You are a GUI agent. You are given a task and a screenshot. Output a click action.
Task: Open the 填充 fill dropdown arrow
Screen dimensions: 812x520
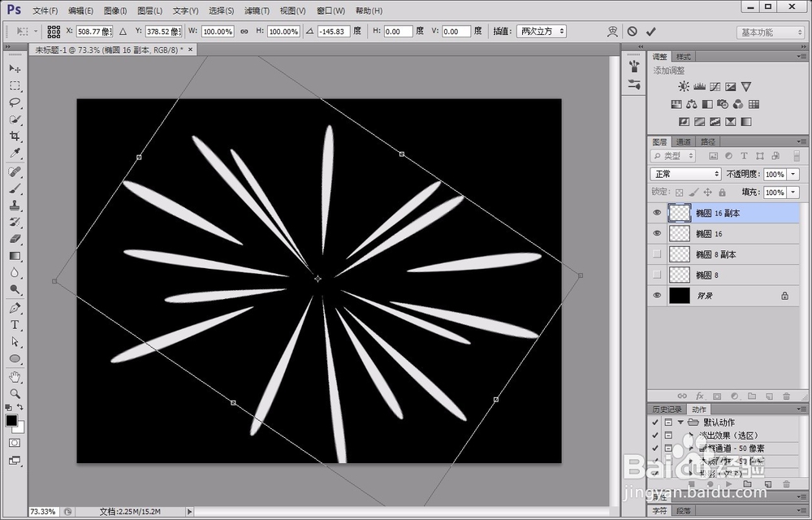(x=793, y=192)
